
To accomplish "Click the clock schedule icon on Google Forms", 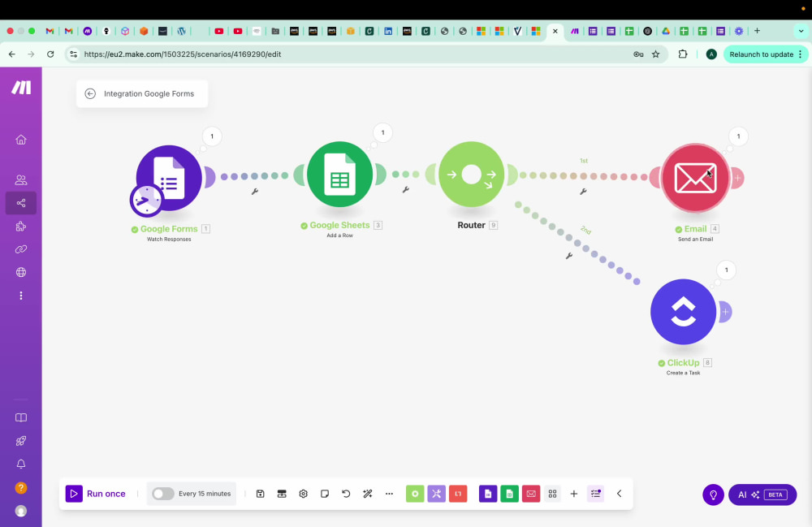I will [146, 201].
